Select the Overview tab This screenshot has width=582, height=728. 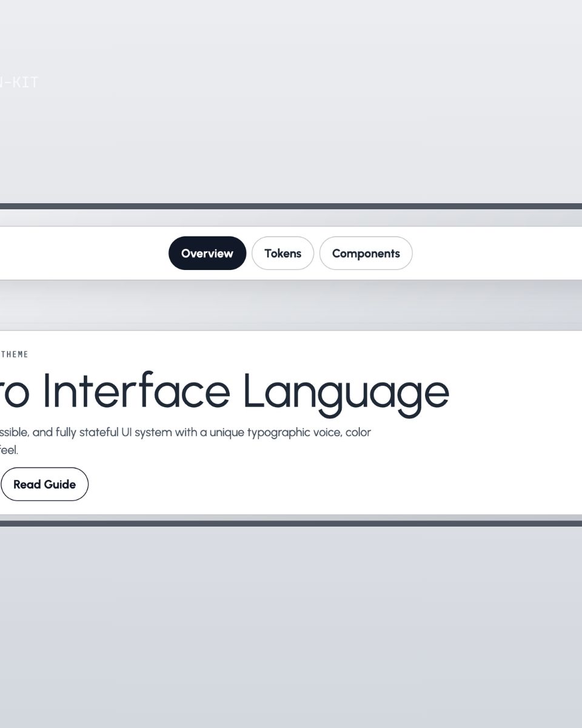pos(207,253)
